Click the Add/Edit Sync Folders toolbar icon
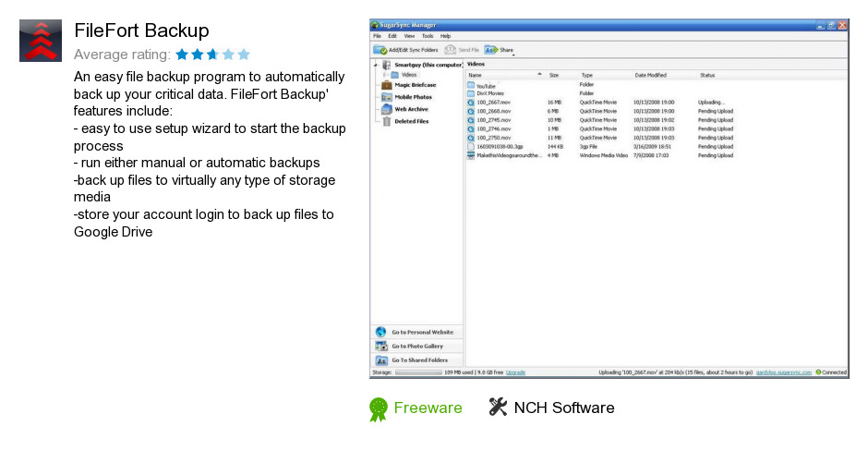Viewport: 868px width, 450px height. tap(380, 50)
